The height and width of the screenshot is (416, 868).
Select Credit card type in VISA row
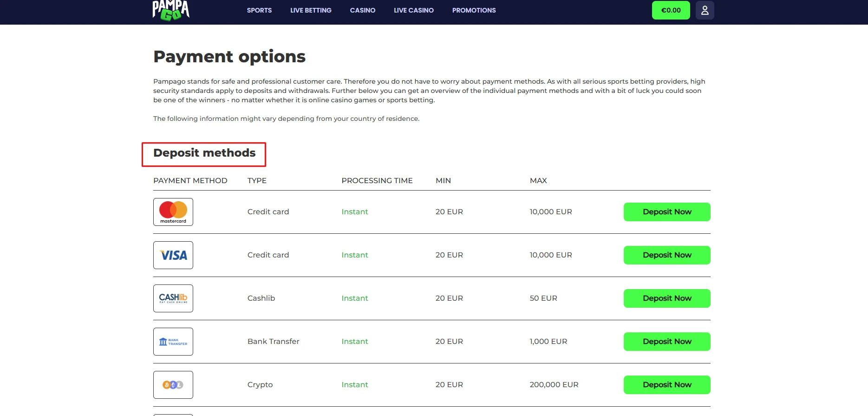pos(268,255)
